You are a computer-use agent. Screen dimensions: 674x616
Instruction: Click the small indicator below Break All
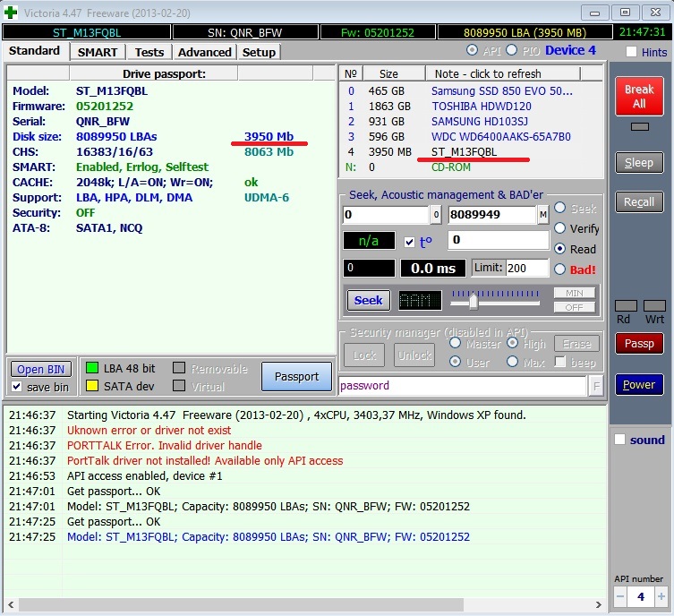[x=640, y=127]
